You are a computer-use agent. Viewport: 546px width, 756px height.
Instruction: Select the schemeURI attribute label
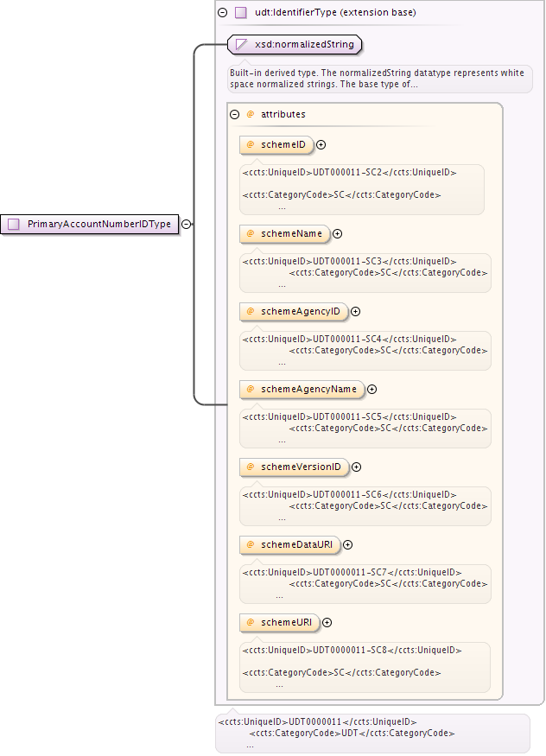click(287, 622)
